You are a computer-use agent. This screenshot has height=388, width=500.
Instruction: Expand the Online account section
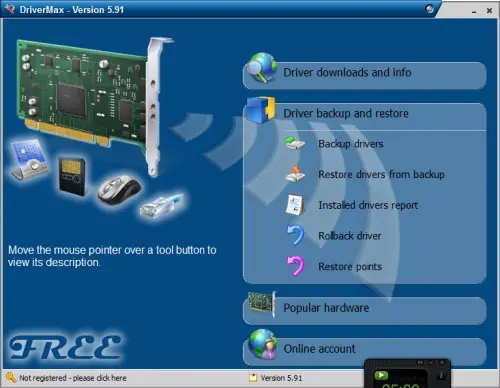(x=364, y=351)
